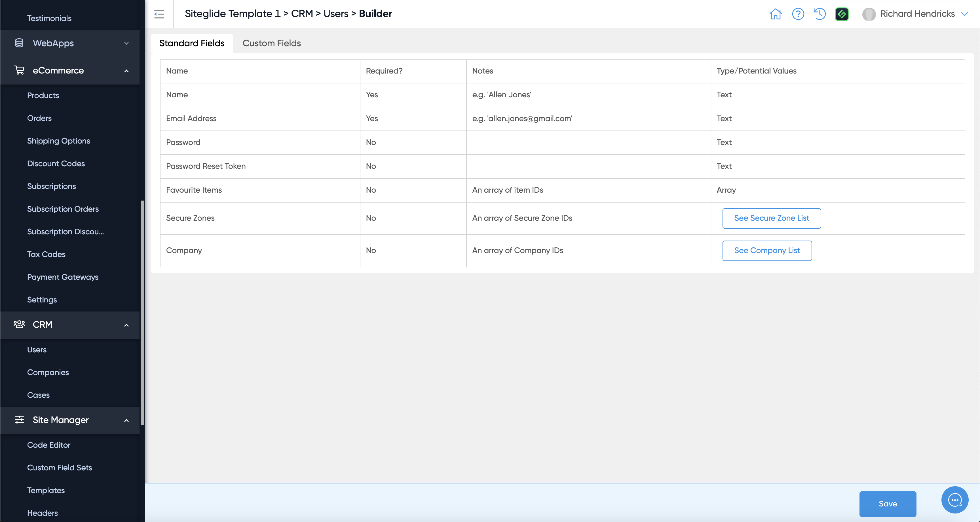The width and height of the screenshot is (980, 522).
Task: Open Code Editor under Site Manager
Action: (x=49, y=445)
